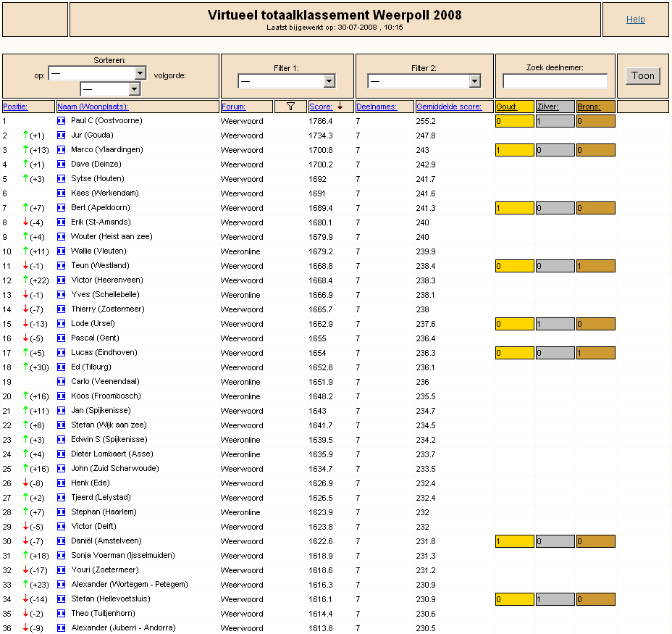Click the Toon button
Viewport: 672px width, 634px height.
(643, 76)
